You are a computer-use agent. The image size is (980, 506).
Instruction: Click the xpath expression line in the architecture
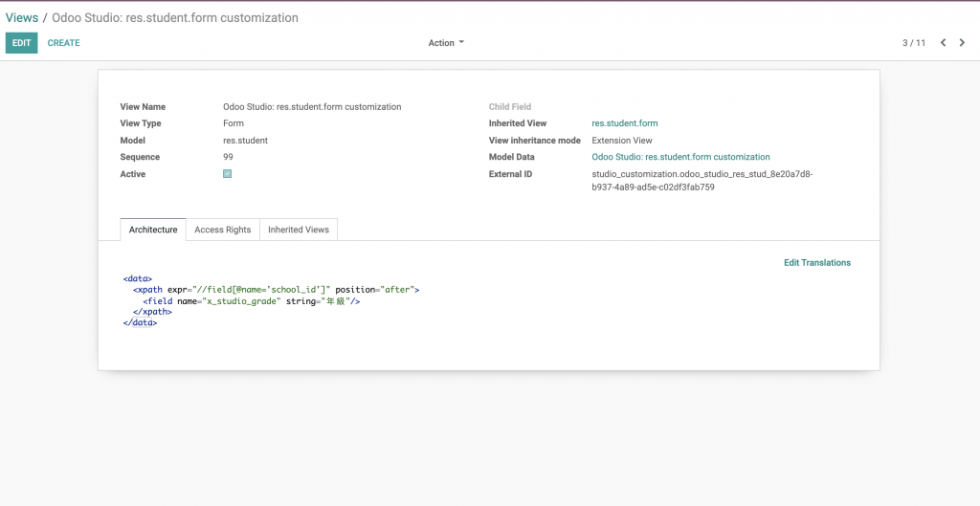tap(276, 289)
